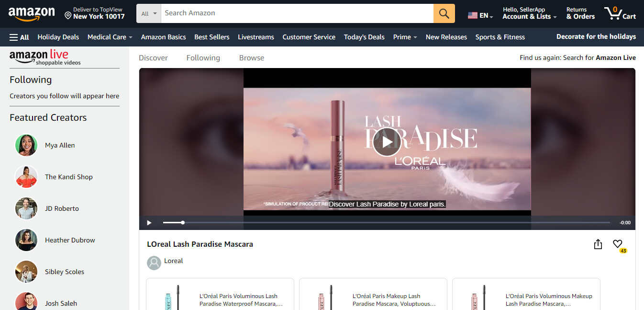Open the Amazon cart
Screen dimensions: 644x310
coord(620,13)
